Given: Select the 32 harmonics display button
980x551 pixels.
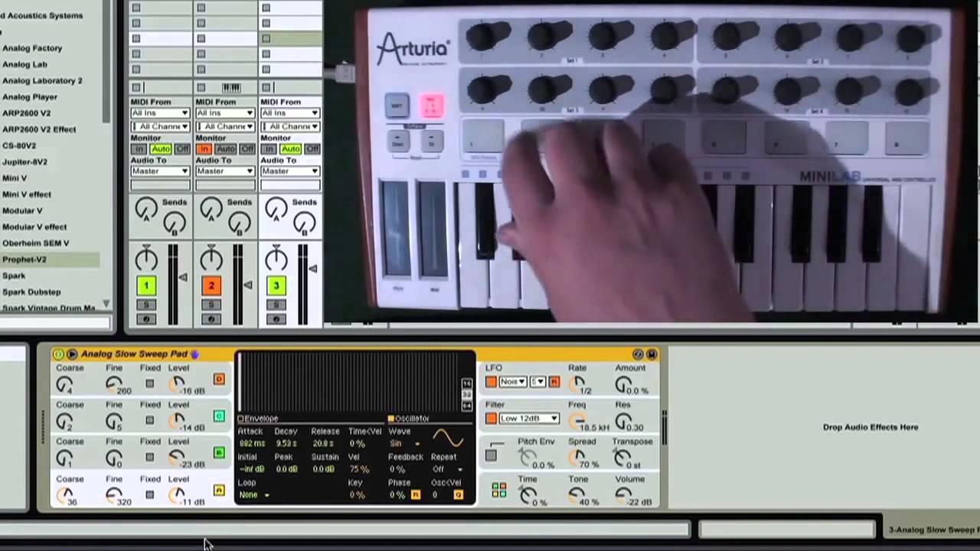Looking at the screenshot, I should coord(467,395).
